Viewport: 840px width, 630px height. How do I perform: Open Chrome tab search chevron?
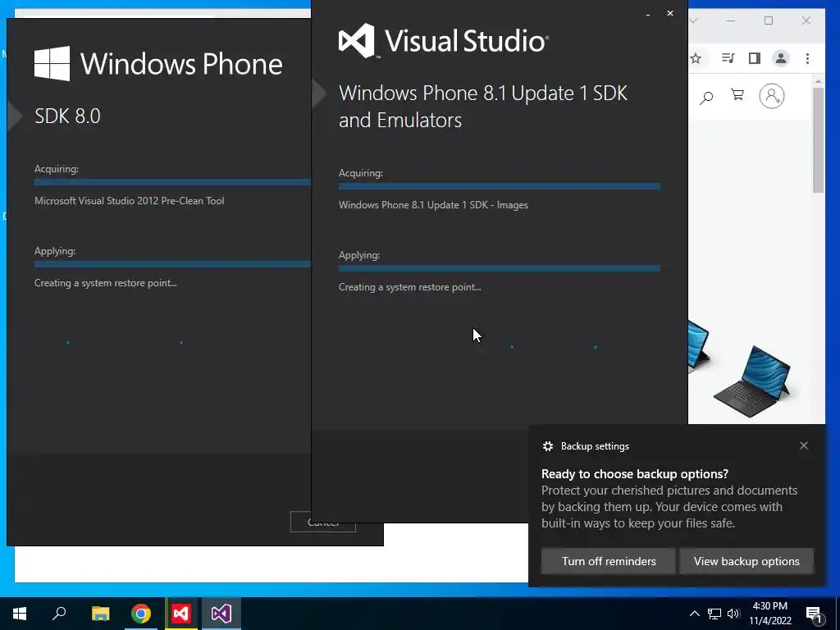[x=693, y=21]
